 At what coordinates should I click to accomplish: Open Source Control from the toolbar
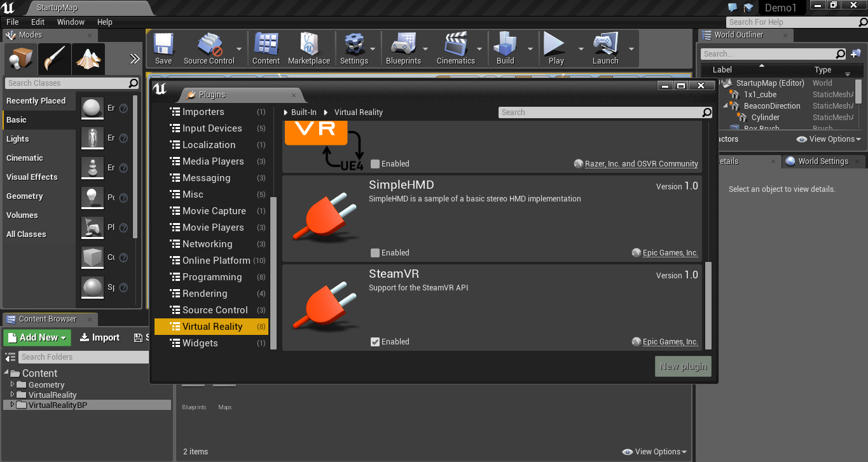coord(209,48)
